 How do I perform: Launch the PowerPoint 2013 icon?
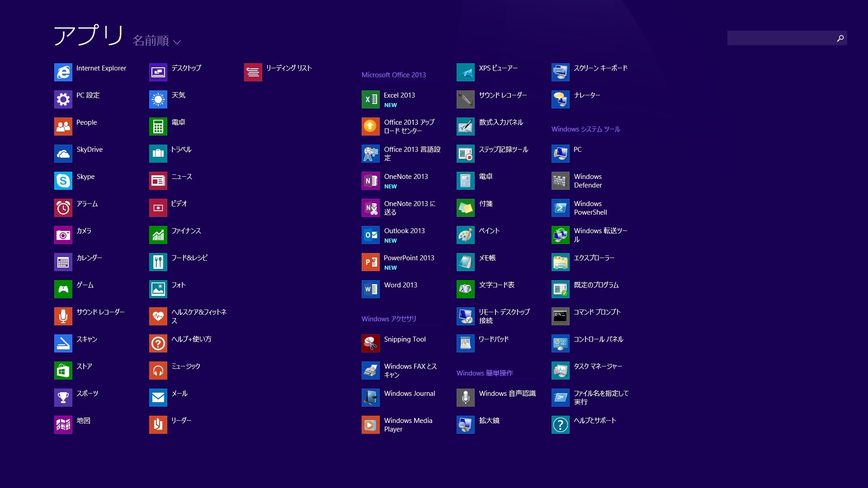[371, 262]
